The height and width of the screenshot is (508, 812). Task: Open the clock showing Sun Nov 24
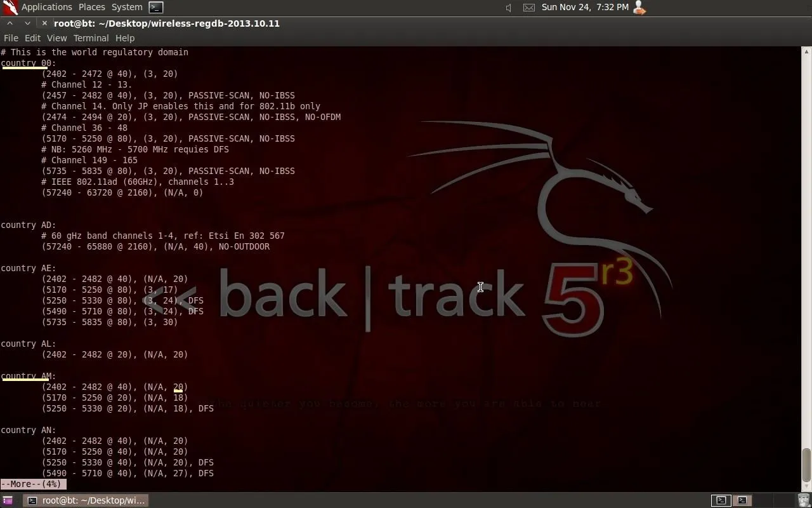[585, 7]
